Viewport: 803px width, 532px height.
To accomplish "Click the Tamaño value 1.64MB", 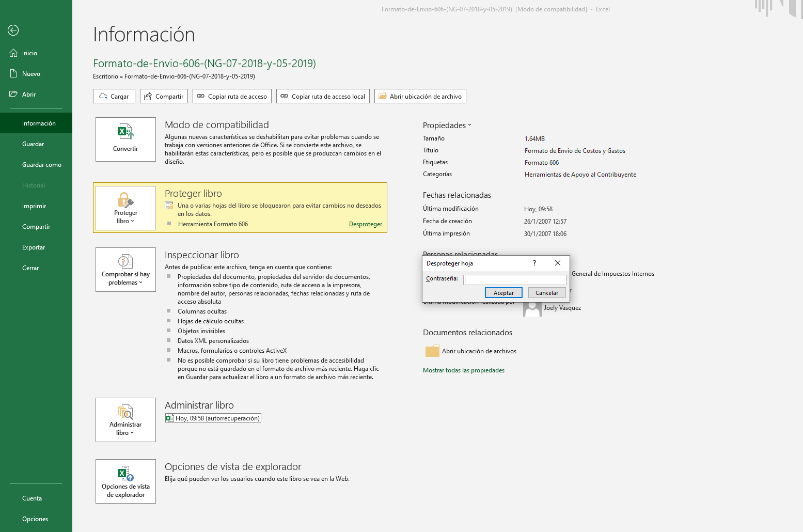I will point(534,139).
